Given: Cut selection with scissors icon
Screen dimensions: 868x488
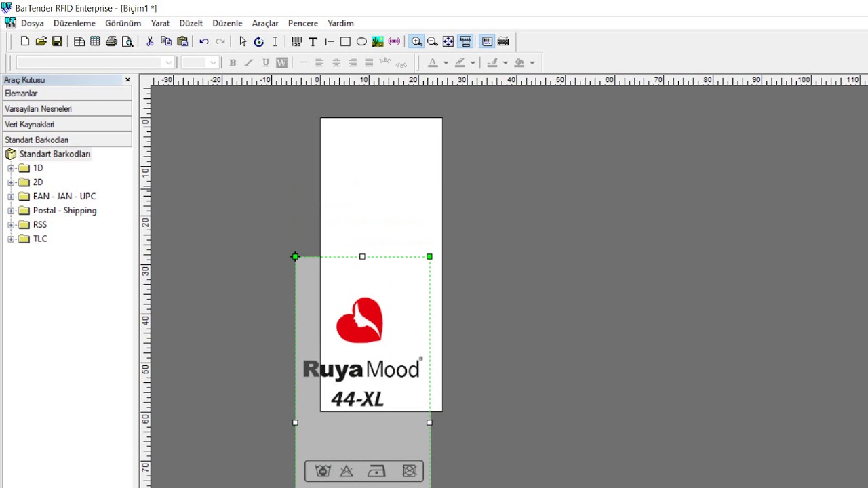Looking at the screenshot, I should coord(150,41).
